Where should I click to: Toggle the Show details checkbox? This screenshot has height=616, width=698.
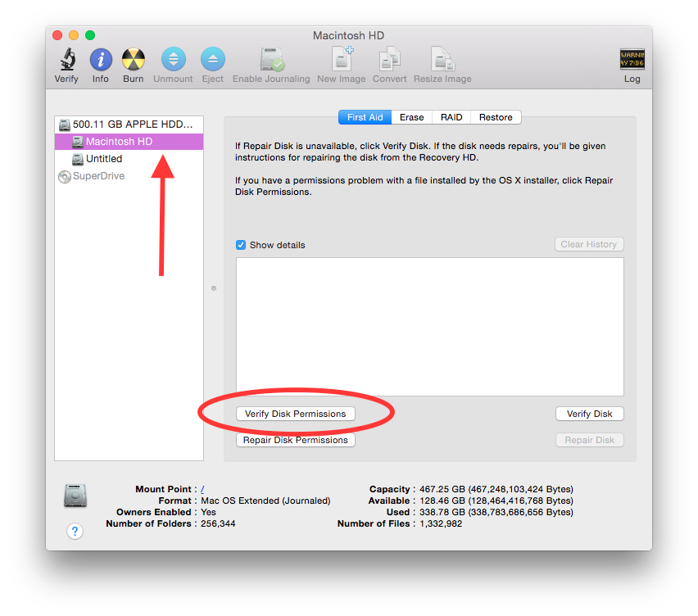241,245
